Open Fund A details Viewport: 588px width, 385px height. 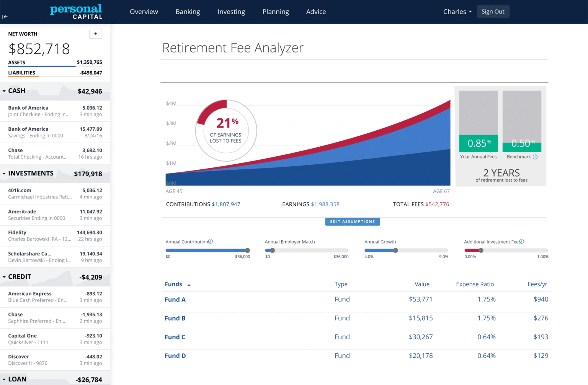[175, 299]
